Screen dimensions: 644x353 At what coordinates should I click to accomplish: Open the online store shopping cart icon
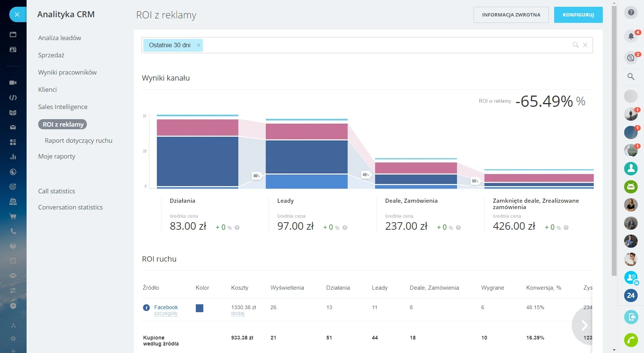click(13, 216)
